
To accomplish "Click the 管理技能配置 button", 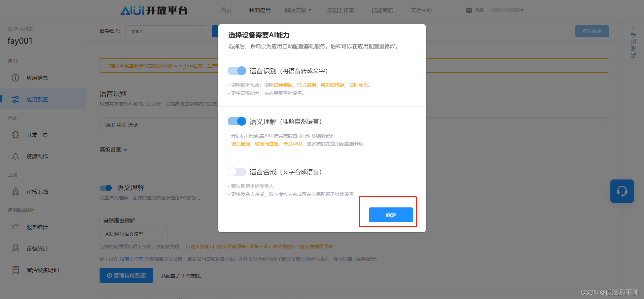I will [126, 275].
